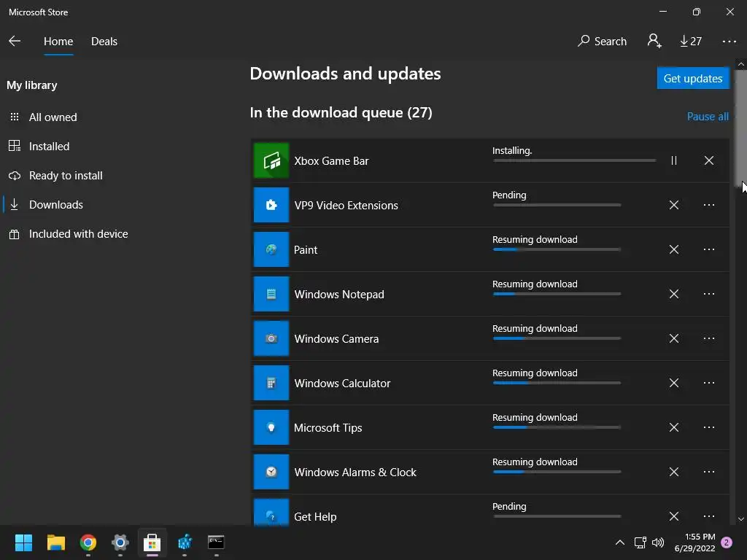Screen dimensions: 747x560
Task: Cancel the Windows Camera download
Action: [x=673, y=338]
